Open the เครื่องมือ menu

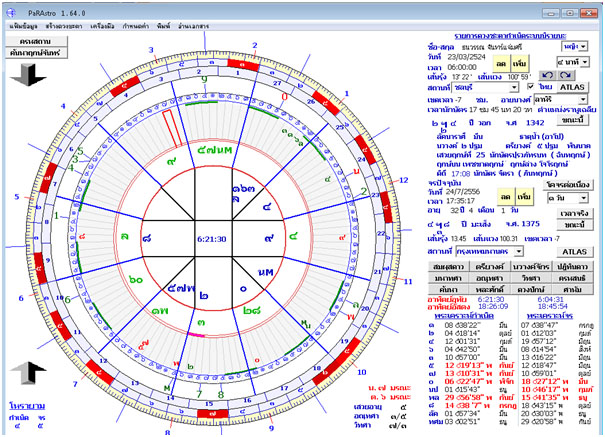(x=102, y=26)
